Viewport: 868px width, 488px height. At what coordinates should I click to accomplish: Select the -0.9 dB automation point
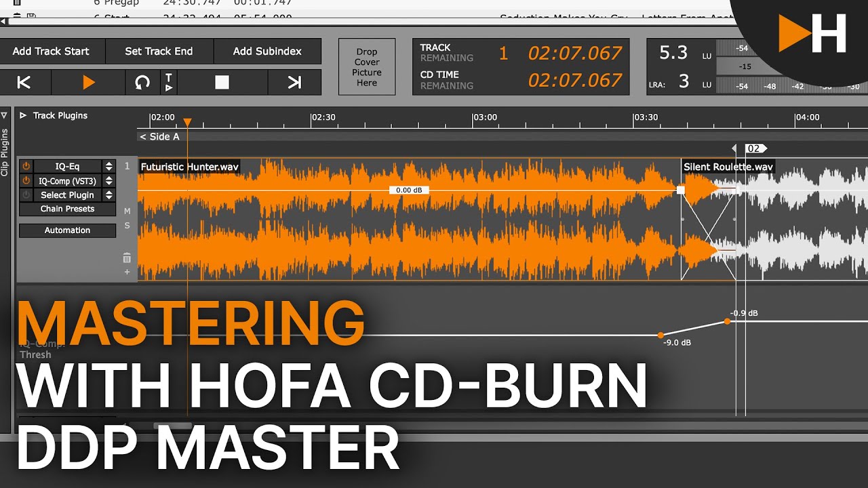pyautogui.click(x=727, y=321)
